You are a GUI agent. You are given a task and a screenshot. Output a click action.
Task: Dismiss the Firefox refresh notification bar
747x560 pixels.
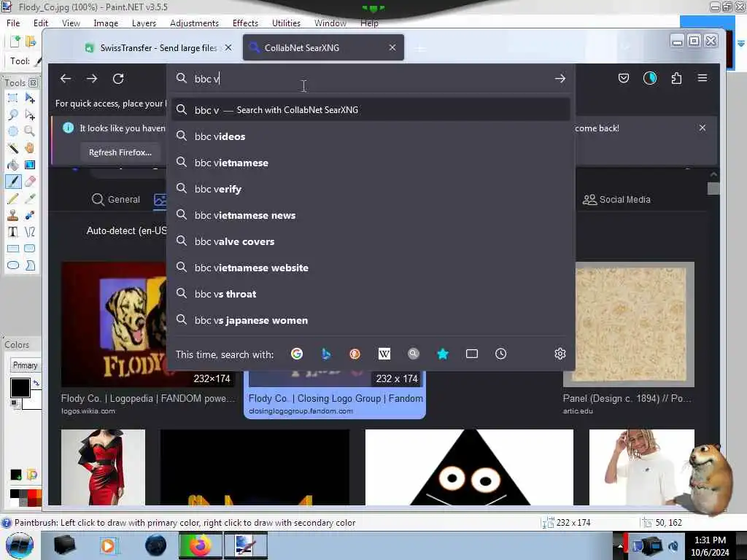703,128
